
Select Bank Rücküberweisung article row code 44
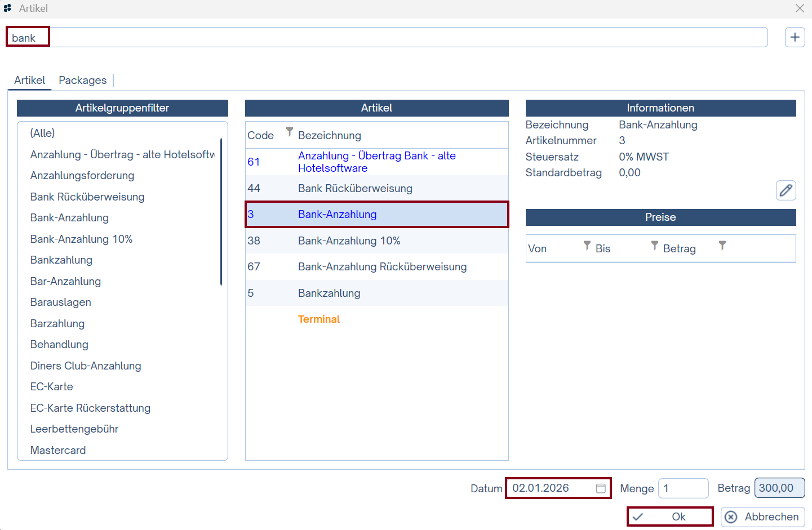tap(355, 189)
